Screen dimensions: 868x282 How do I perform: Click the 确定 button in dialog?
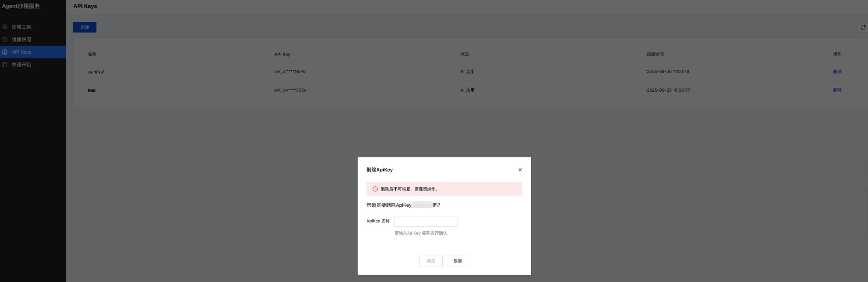click(431, 261)
